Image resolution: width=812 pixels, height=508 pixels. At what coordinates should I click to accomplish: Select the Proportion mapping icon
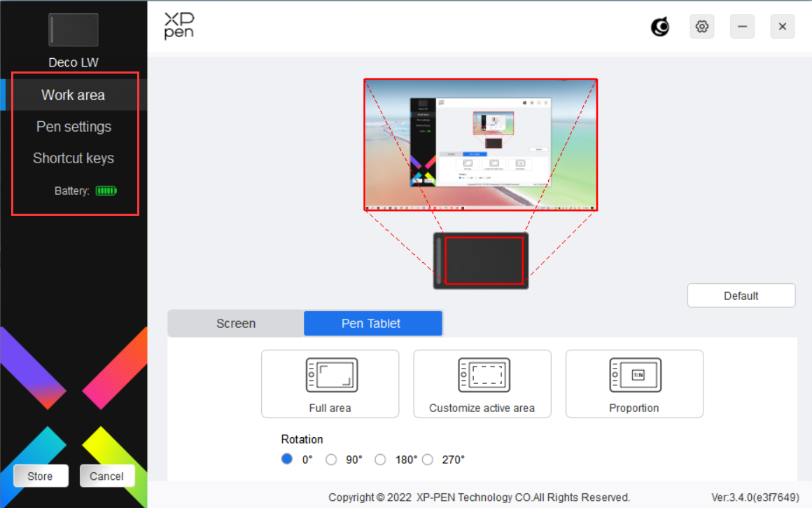point(634,376)
